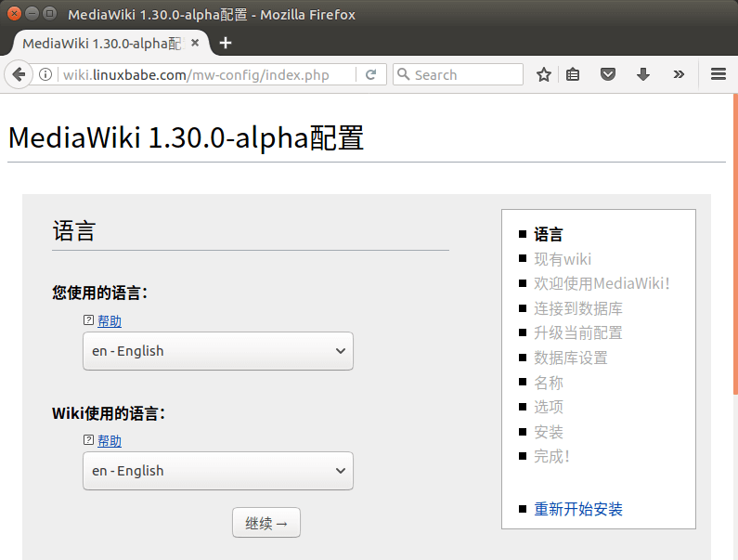
Task: Click the Firefox back arrow button
Action: pos(18,74)
